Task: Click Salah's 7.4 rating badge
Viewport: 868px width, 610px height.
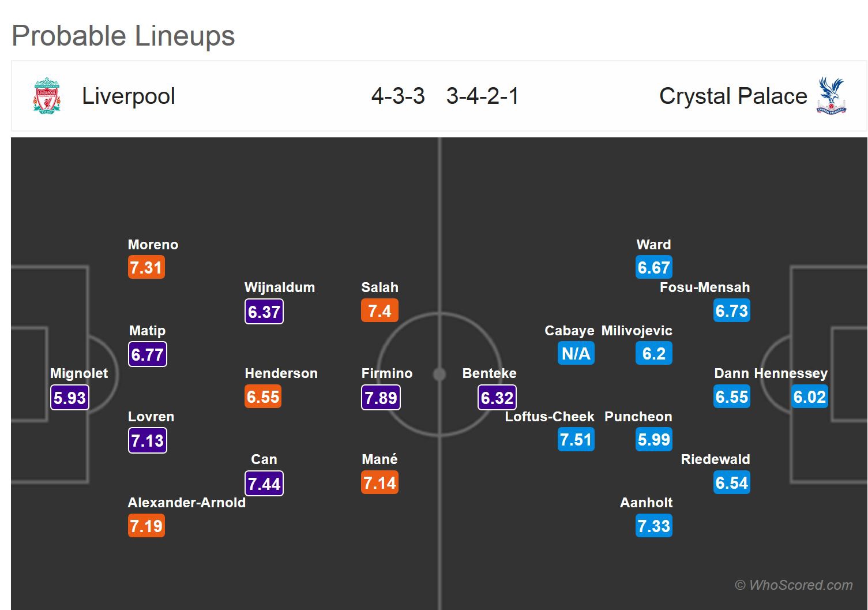Action: (x=379, y=311)
